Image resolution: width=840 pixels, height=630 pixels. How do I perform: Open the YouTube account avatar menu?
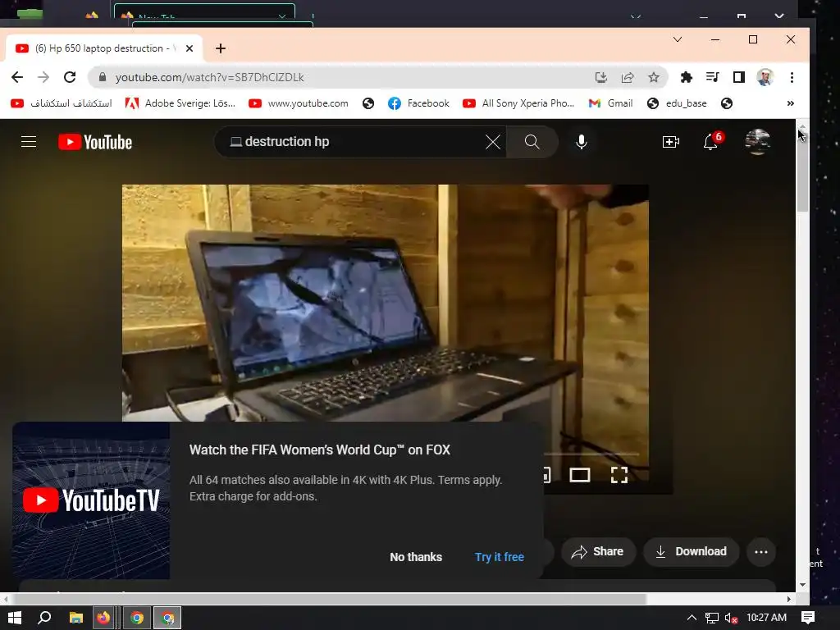click(x=757, y=141)
